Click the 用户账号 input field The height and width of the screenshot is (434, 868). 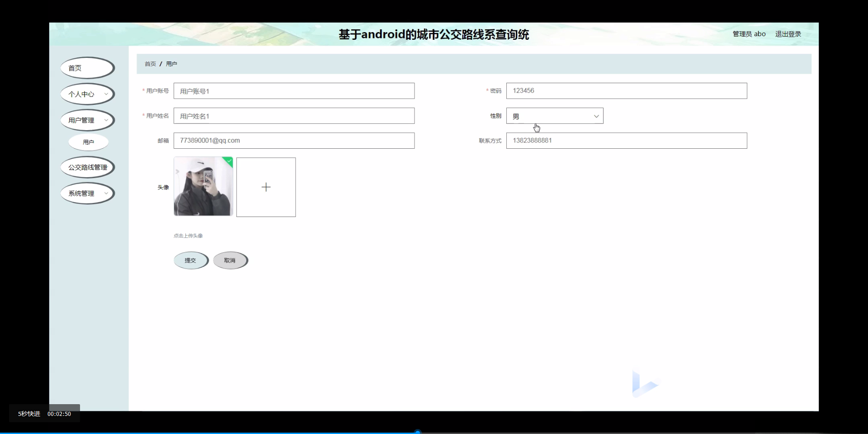click(x=294, y=90)
